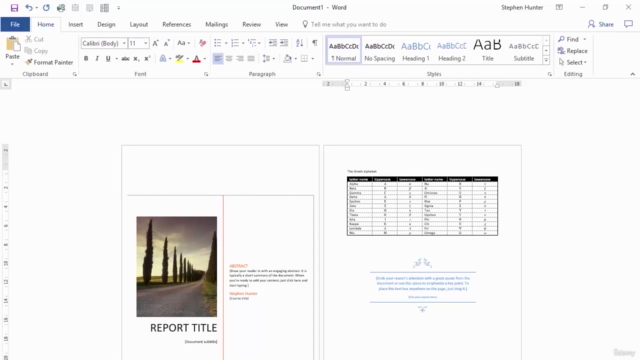Clear all formatting
The width and height of the screenshot is (640, 360).
[202, 43]
